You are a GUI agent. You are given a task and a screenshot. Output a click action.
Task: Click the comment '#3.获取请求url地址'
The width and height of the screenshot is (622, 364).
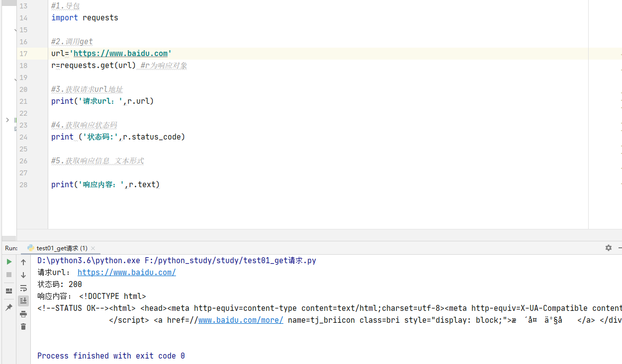coord(87,89)
